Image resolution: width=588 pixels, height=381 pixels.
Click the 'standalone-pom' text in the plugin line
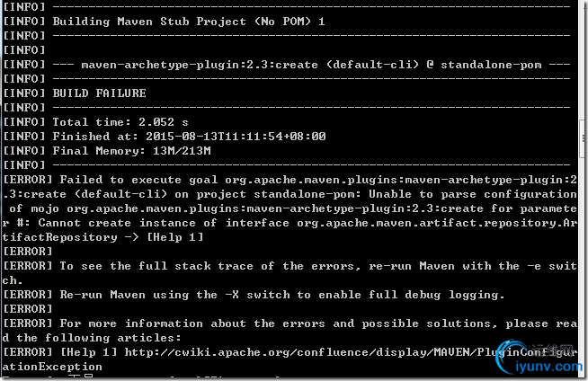(x=491, y=65)
